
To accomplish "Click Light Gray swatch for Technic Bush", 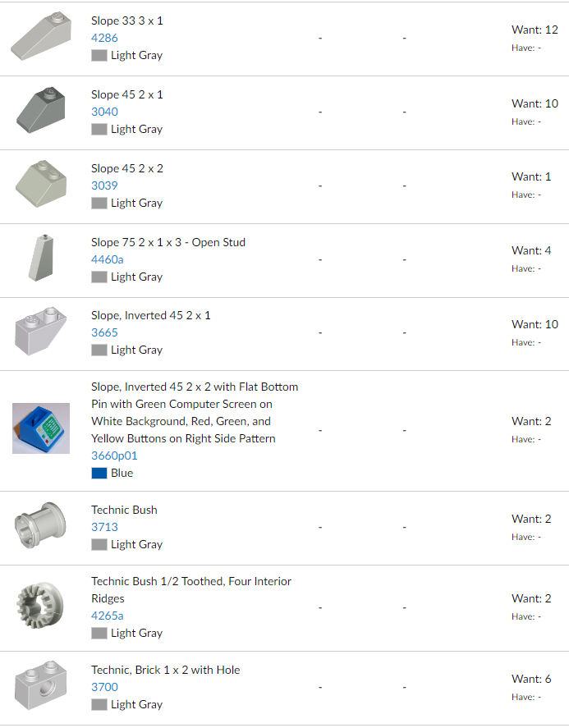I will click(x=99, y=545).
